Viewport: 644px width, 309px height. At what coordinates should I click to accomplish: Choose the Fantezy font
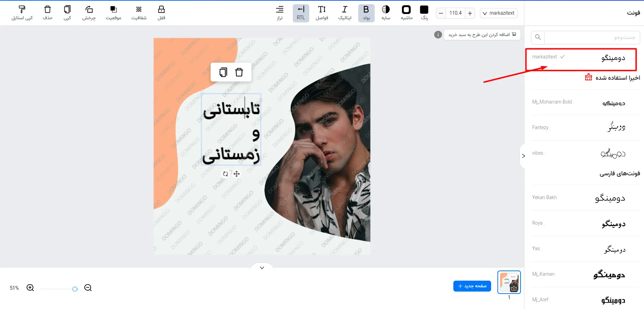[x=585, y=128]
